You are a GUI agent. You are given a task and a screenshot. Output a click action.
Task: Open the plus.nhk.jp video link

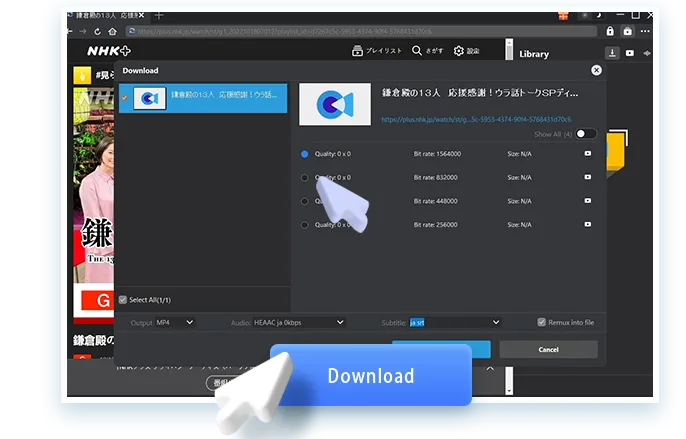click(x=476, y=119)
